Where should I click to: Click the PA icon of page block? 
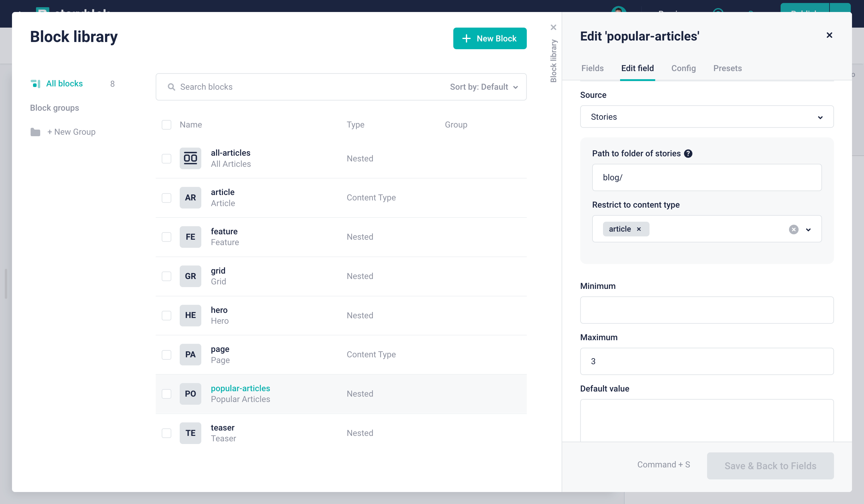pyautogui.click(x=190, y=355)
